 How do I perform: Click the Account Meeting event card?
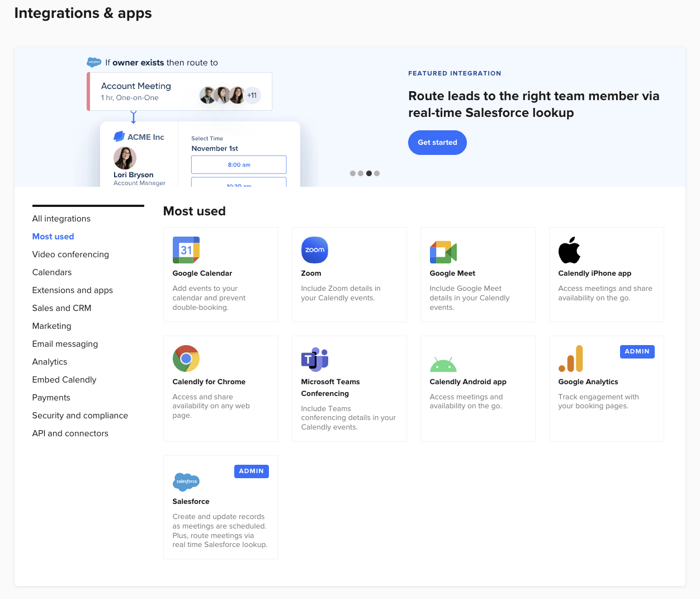pyautogui.click(x=179, y=92)
